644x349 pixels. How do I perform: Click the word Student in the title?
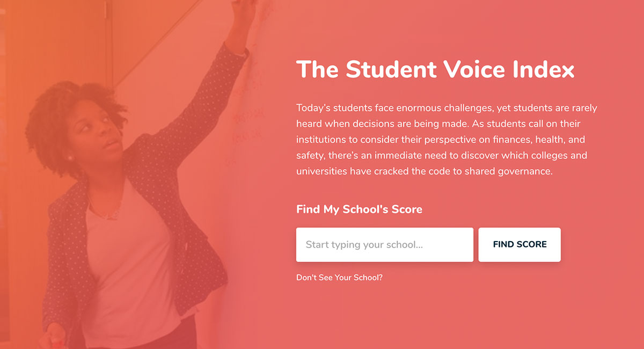[392, 70]
